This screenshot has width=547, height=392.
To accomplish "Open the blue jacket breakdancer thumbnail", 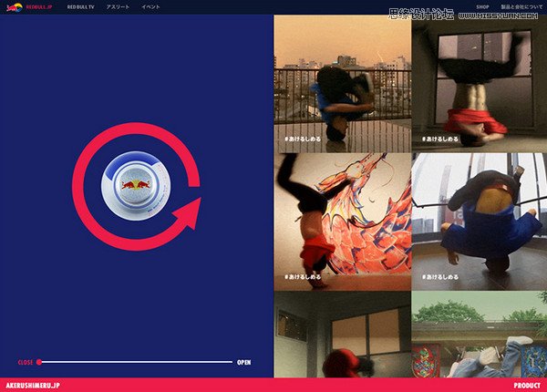I will (480, 222).
